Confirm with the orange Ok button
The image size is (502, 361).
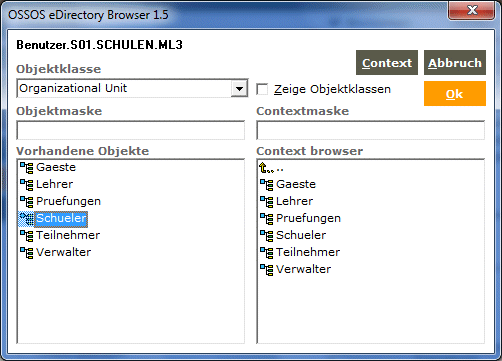tap(455, 94)
